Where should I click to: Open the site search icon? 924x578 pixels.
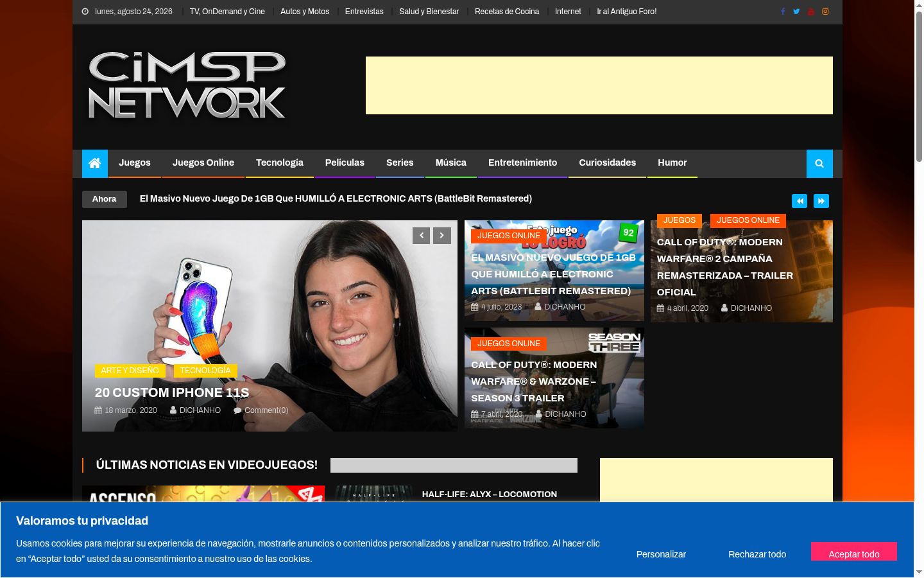click(819, 163)
